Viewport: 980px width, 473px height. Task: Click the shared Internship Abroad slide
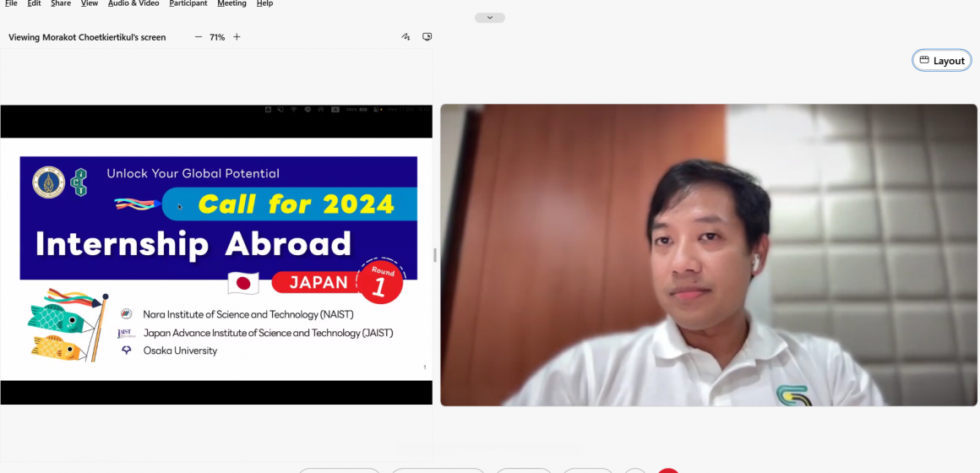coord(216,258)
